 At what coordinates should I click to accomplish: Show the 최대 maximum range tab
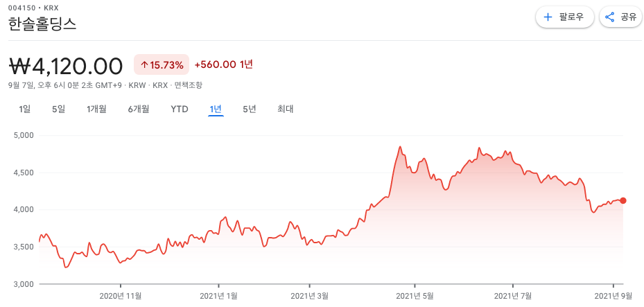pos(286,109)
